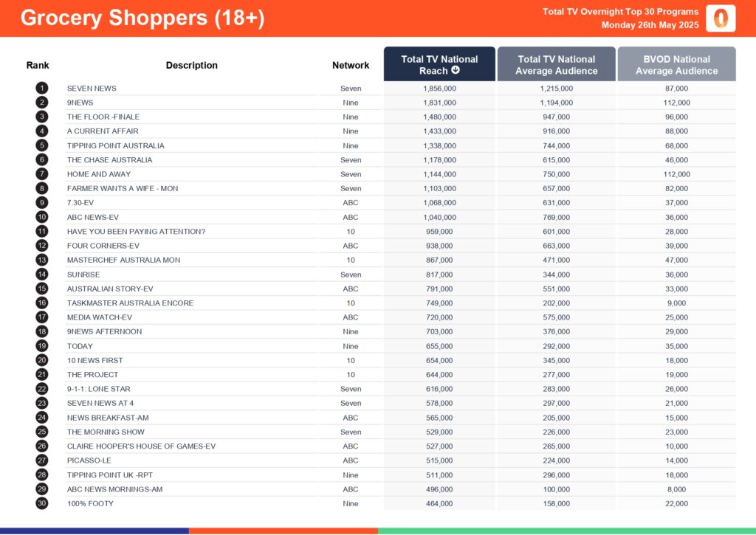756x535 pixels.
Task: Click the Total TV National Average Audience header
Action: tap(556, 65)
